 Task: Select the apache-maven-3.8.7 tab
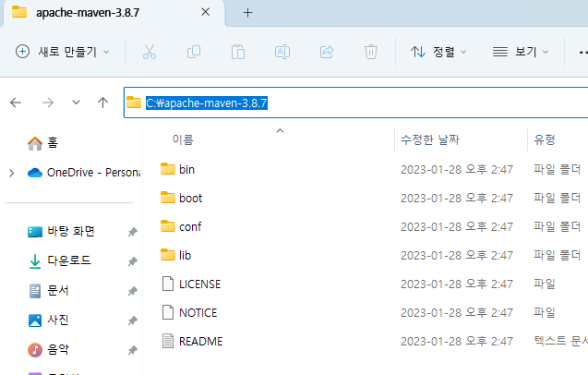pyautogui.click(x=113, y=13)
